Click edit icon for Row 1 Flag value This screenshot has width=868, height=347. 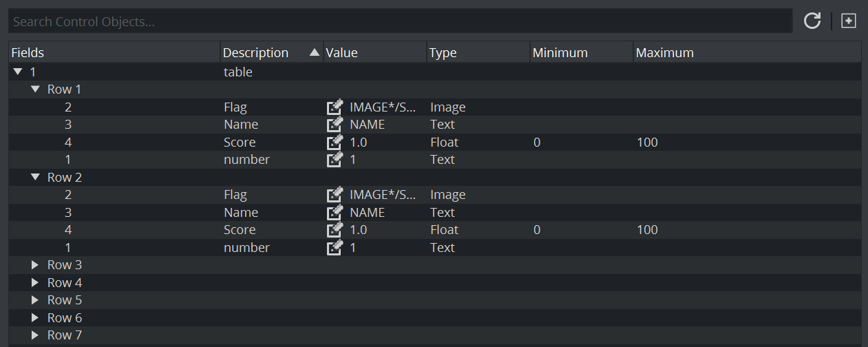click(335, 107)
